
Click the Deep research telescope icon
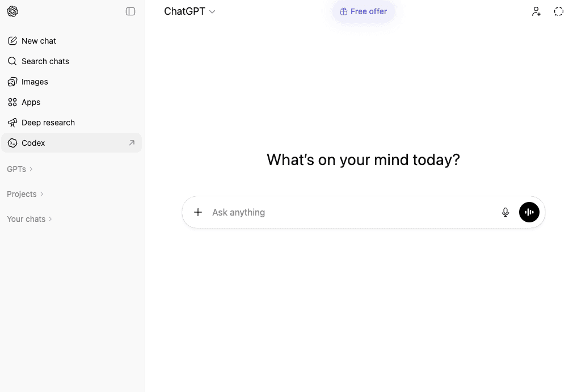(12, 123)
